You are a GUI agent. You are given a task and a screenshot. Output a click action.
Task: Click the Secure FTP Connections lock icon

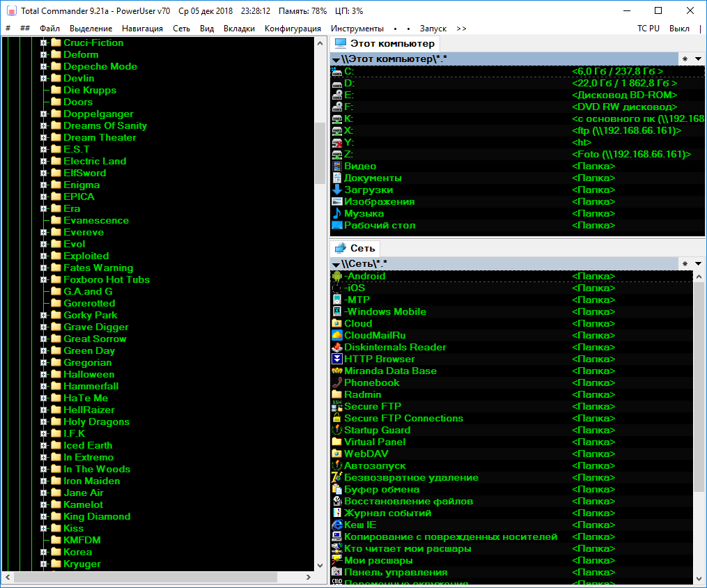pos(337,419)
